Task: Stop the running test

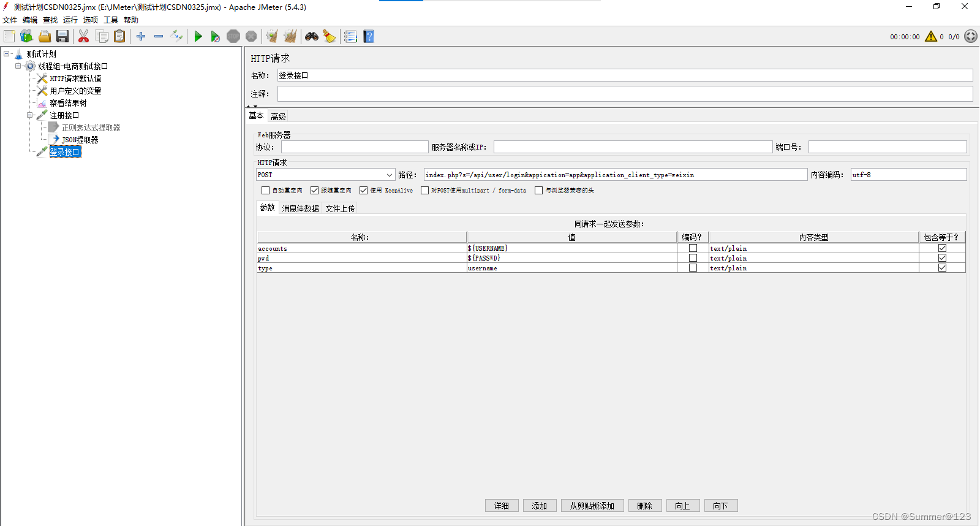Action: coord(233,36)
